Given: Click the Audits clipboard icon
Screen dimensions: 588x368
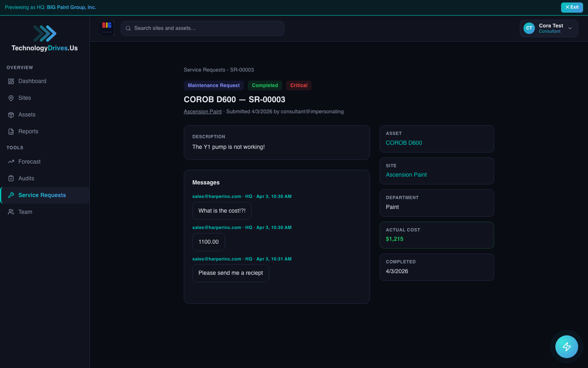Looking at the screenshot, I should click(x=11, y=179).
